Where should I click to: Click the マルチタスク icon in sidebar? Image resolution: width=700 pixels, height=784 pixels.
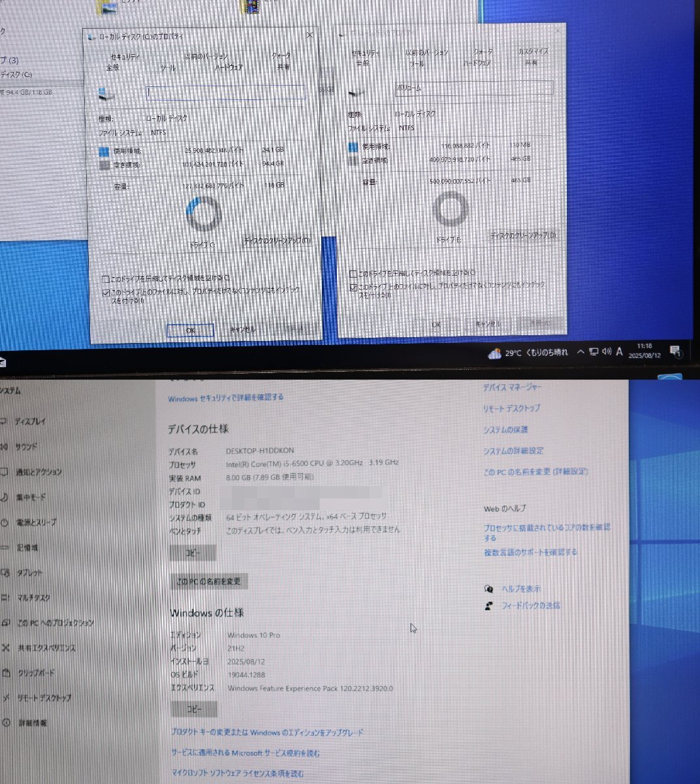click(5, 598)
